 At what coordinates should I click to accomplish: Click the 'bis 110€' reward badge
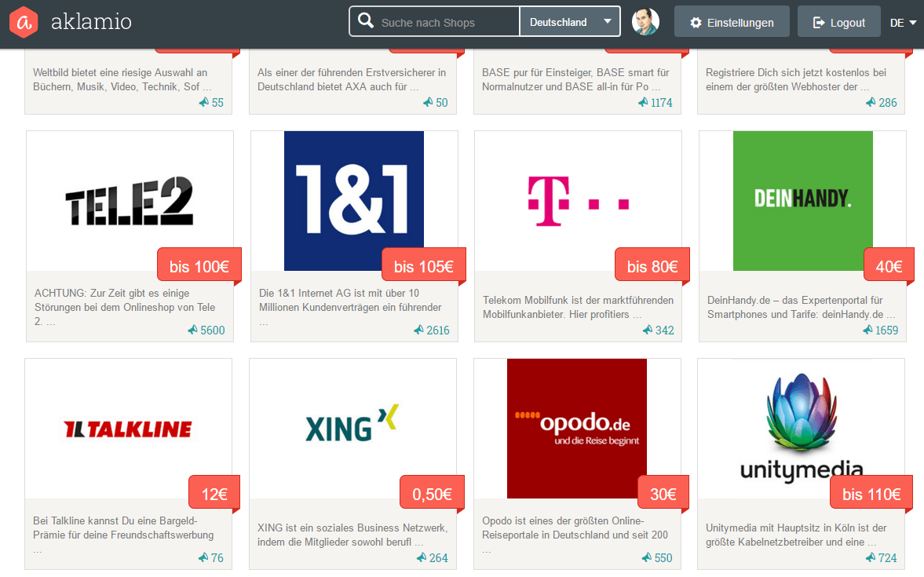tap(871, 494)
